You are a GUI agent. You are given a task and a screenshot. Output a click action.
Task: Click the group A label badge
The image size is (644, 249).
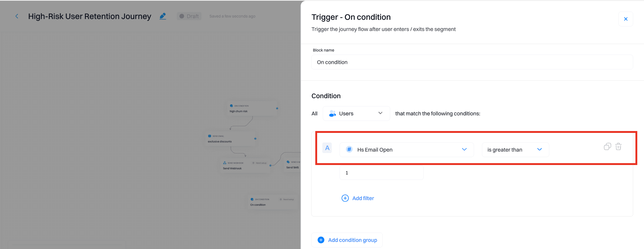point(327,148)
